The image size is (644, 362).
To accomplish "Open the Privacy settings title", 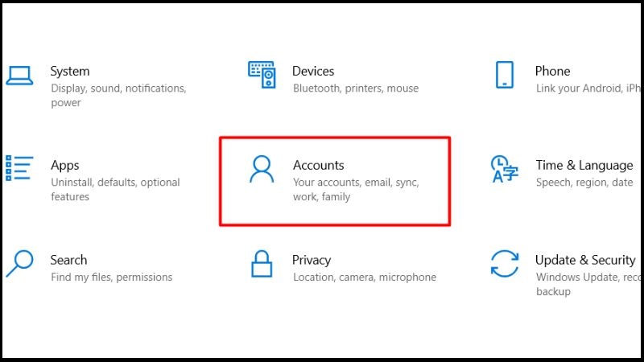I will (312, 260).
